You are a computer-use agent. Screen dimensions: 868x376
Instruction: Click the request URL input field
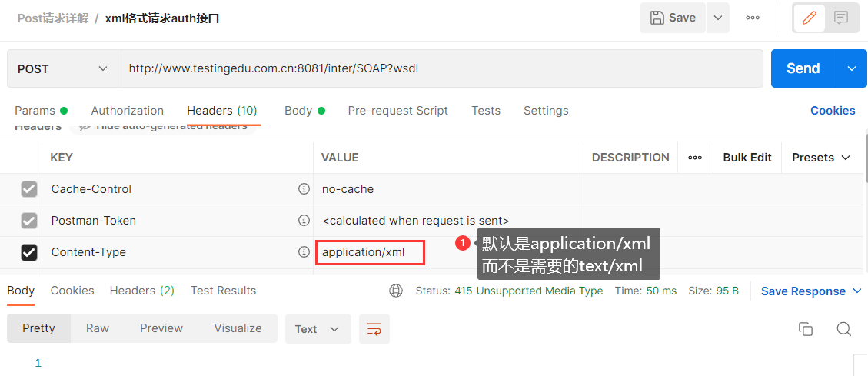[440, 68]
